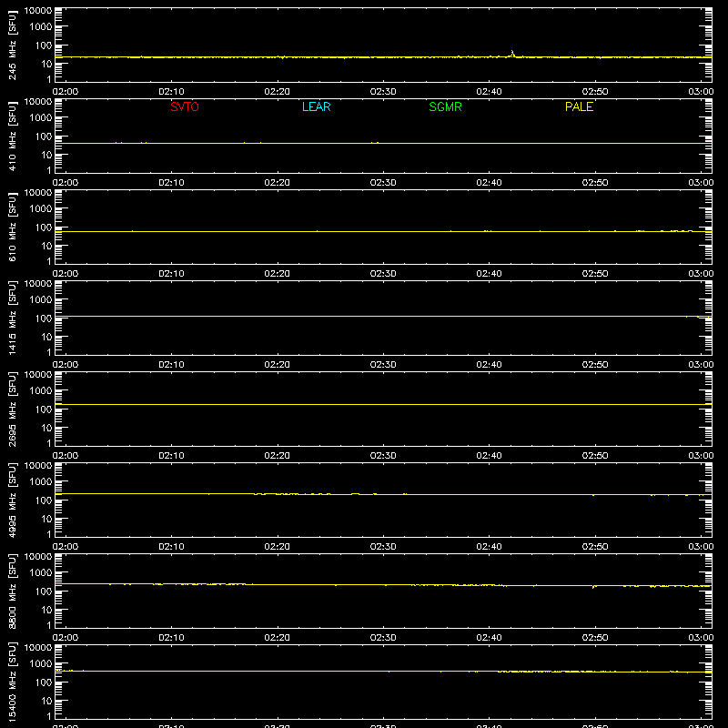Screen dimensions: 728x728
Task: Select the 2695 MHz [SFU] axis label
Action: click(x=12, y=409)
